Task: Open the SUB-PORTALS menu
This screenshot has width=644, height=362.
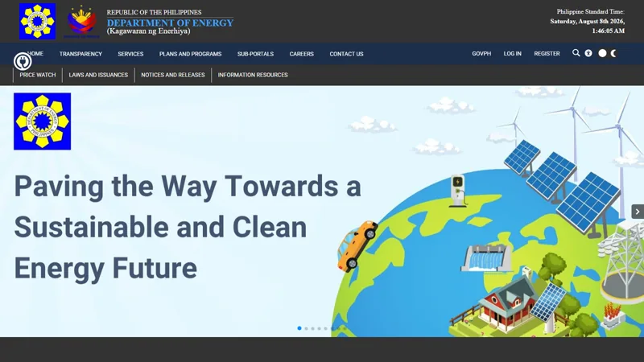Action: pyautogui.click(x=255, y=54)
